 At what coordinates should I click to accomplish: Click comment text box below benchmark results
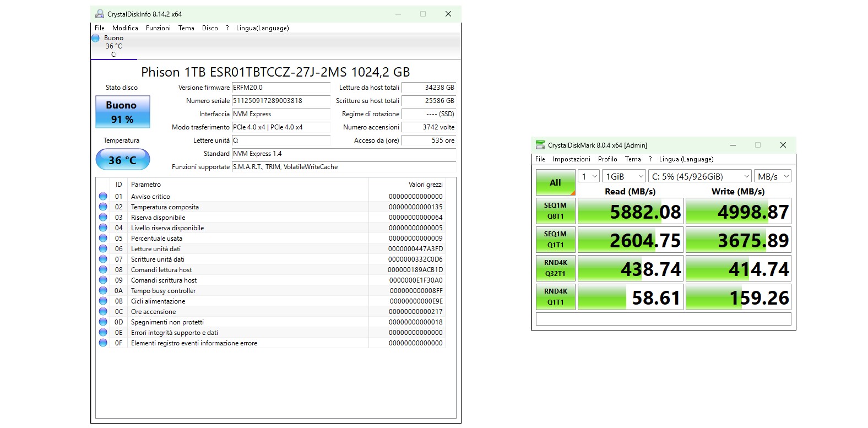click(x=663, y=319)
